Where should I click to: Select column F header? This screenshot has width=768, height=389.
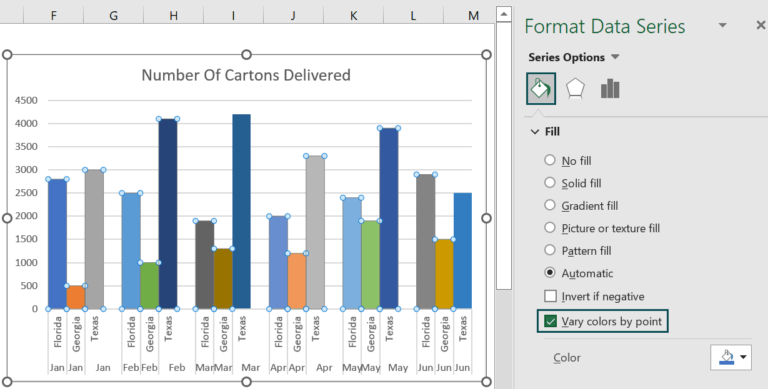tap(53, 15)
